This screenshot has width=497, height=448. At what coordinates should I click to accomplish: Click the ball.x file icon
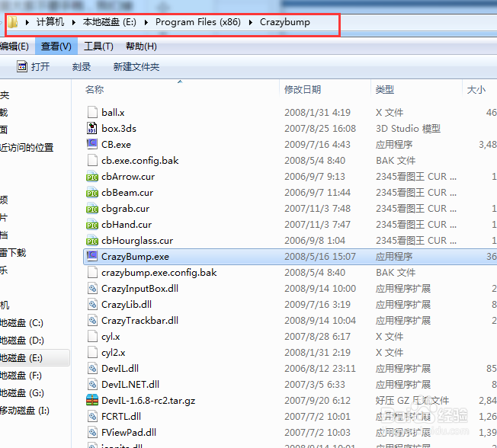click(92, 113)
